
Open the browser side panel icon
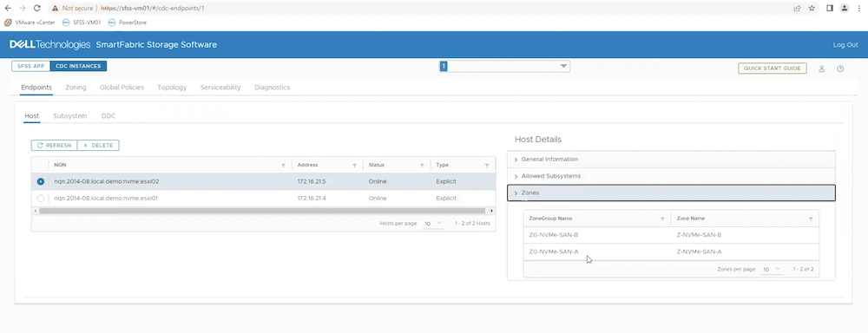(830, 9)
